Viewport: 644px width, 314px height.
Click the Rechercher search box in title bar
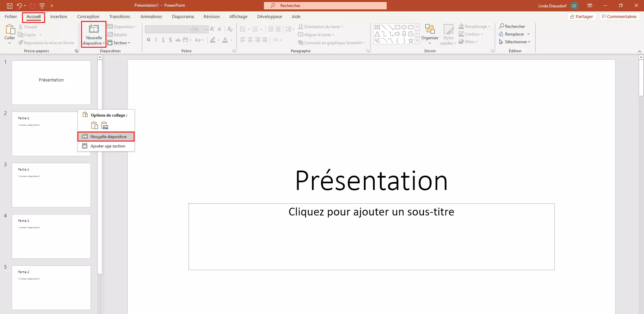pyautogui.click(x=325, y=5)
